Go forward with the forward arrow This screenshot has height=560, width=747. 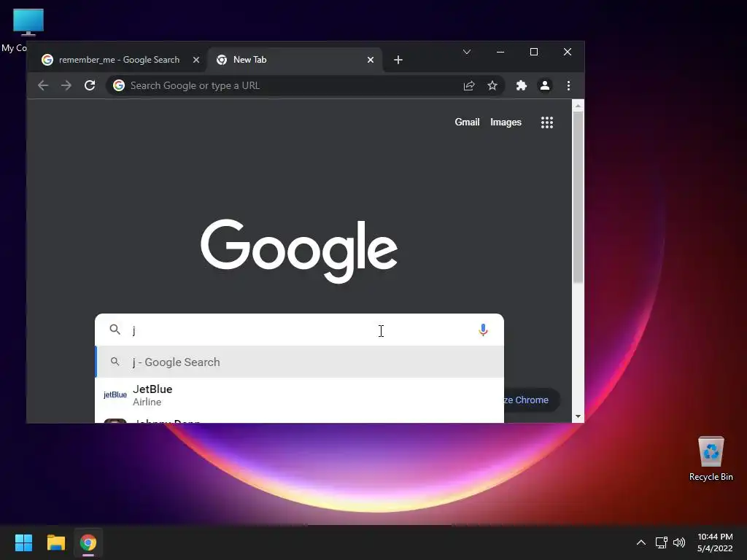(x=66, y=86)
